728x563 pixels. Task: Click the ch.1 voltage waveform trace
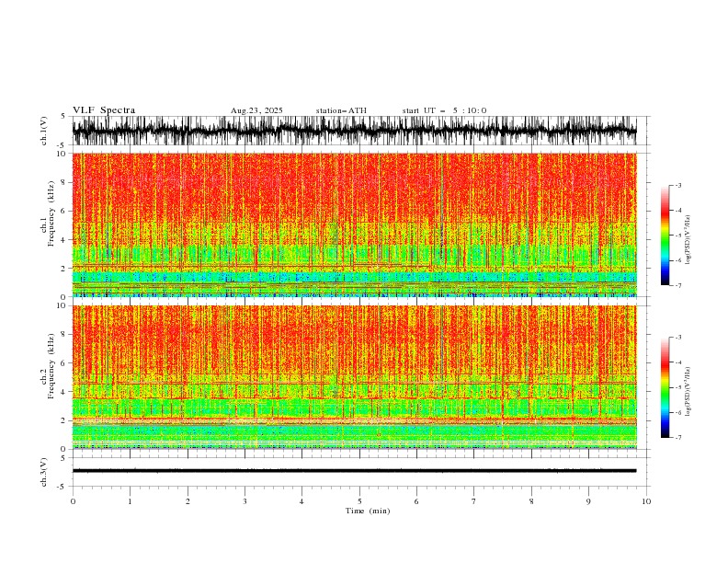354,131
